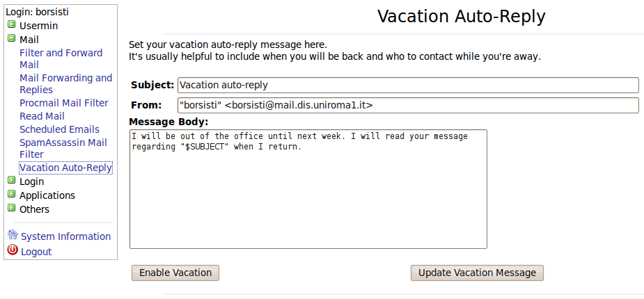
Task: Expand the Login category arrow
Action: [11, 181]
